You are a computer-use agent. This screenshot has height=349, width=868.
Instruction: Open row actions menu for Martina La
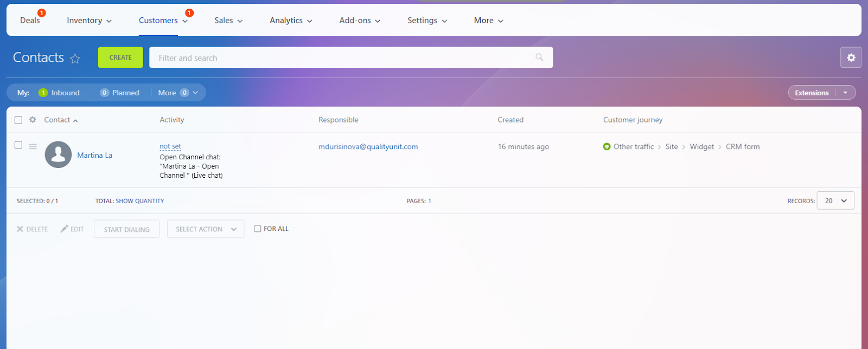point(33,146)
